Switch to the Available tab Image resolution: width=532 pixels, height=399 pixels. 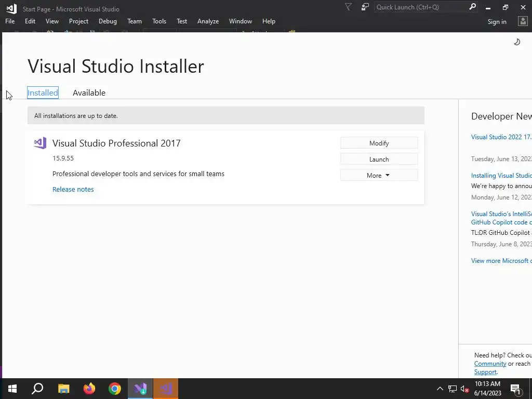click(x=89, y=92)
